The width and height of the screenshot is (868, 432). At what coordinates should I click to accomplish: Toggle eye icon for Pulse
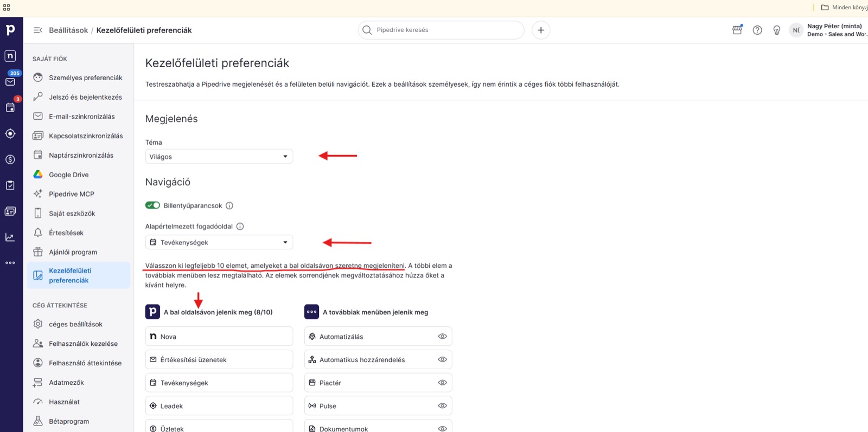point(443,405)
